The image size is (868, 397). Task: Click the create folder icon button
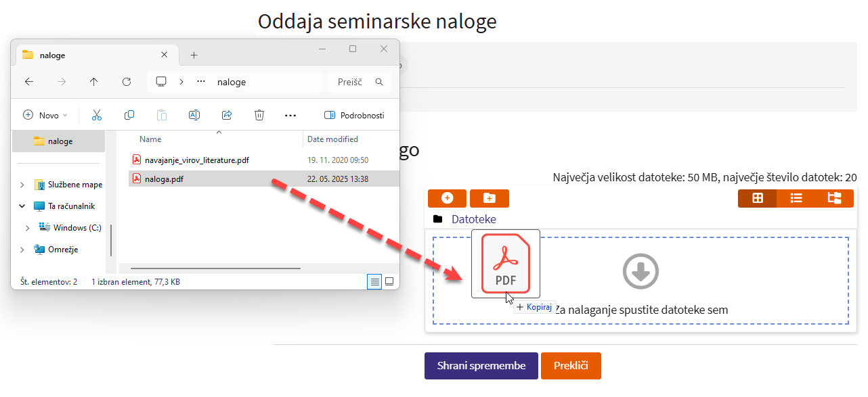click(x=489, y=198)
